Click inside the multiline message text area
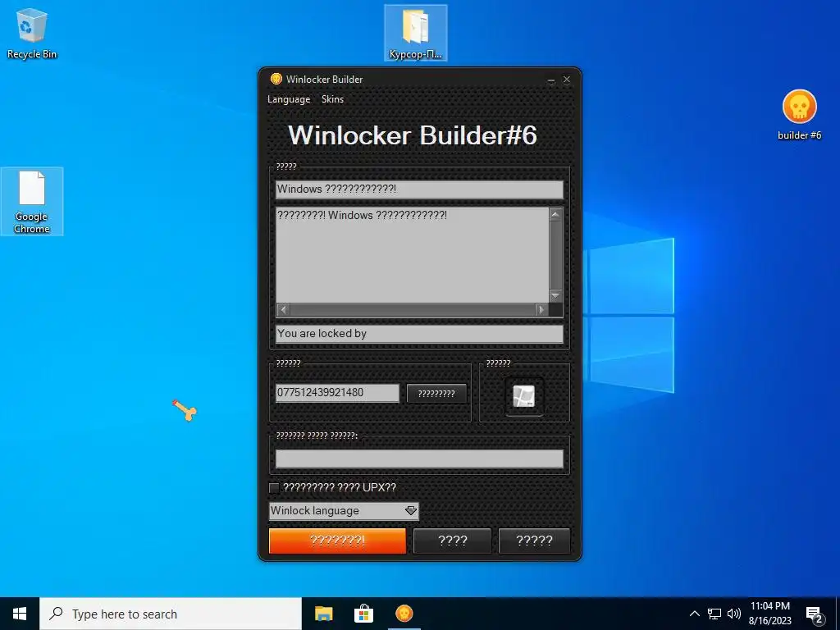The width and height of the screenshot is (840, 630). (412, 255)
